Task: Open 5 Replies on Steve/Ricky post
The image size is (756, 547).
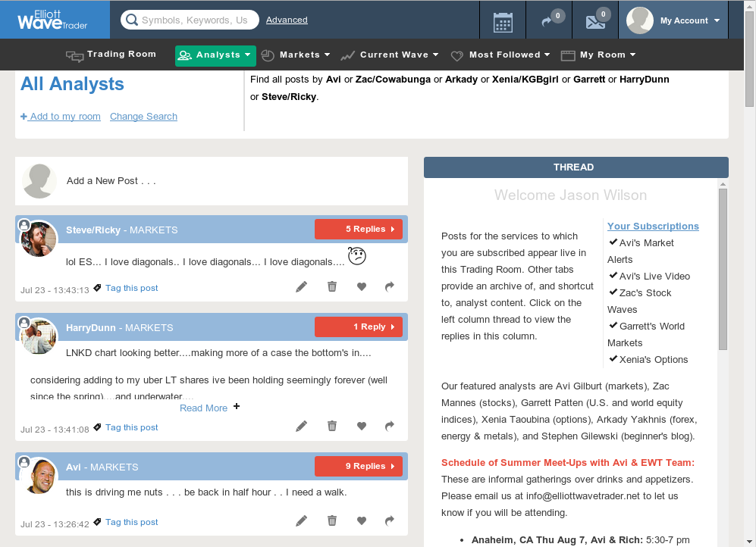Action: pyautogui.click(x=359, y=229)
